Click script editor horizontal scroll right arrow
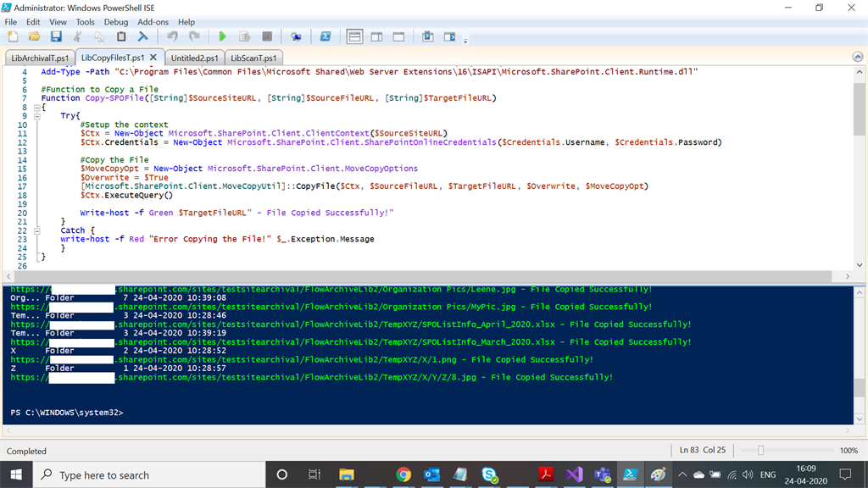The width and height of the screenshot is (868, 488). pos(848,276)
